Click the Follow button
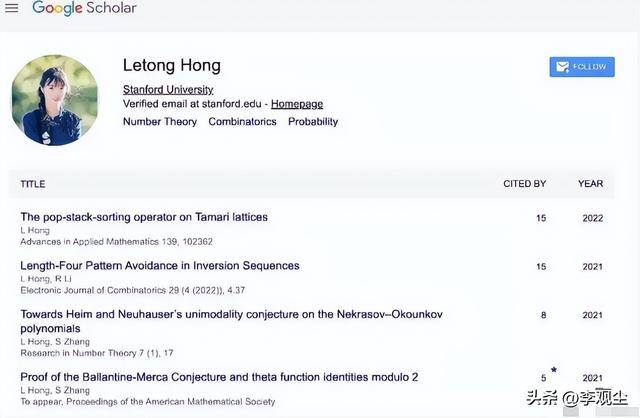This screenshot has width=640, height=418. point(582,67)
